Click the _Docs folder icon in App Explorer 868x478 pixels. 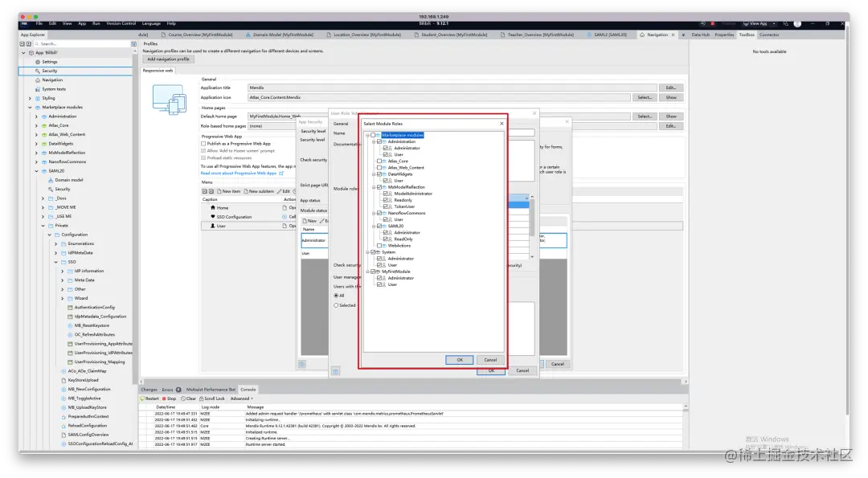pos(51,198)
